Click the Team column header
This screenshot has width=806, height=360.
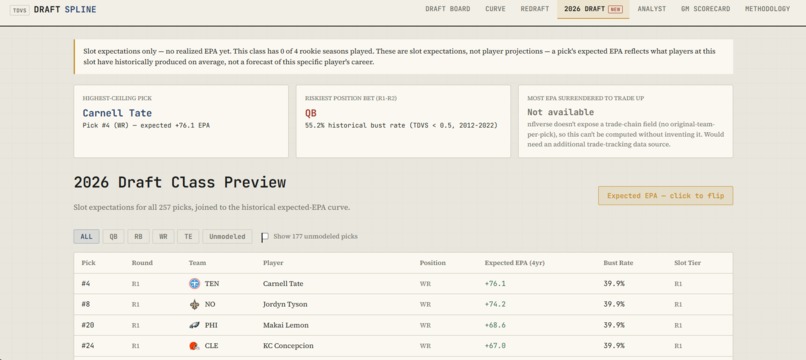[x=197, y=263]
